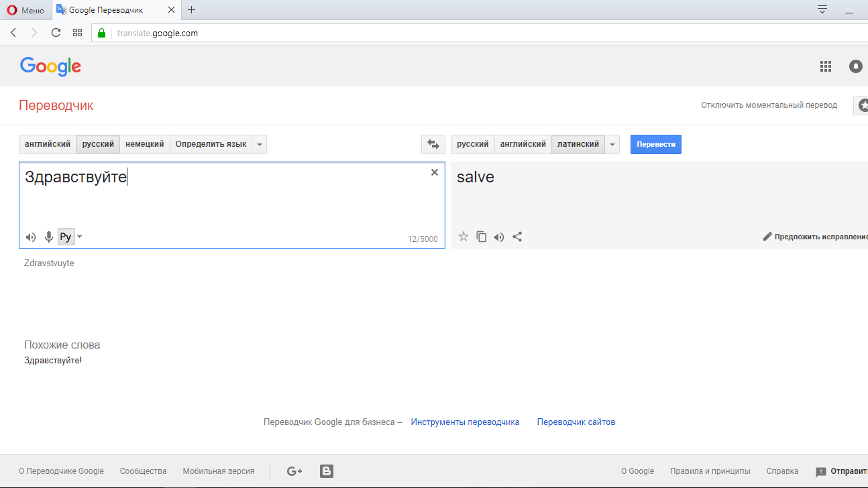Viewport: 868px width, 488px height.
Task: Click the Переводчик heading link
Action: point(56,105)
